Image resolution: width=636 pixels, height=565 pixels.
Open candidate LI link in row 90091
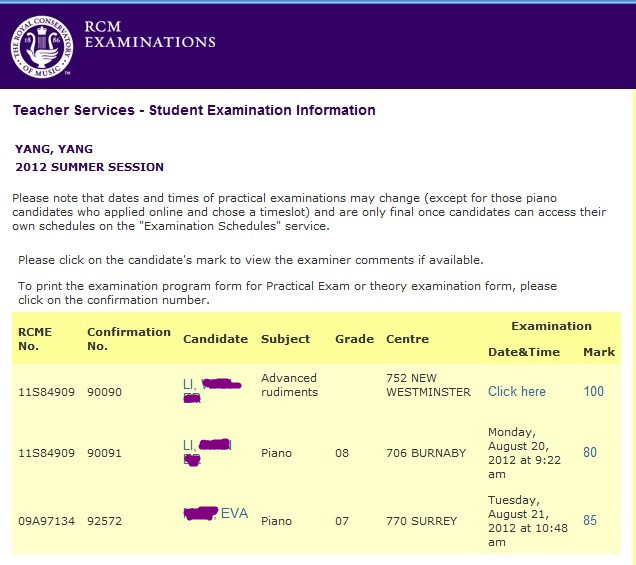click(x=207, y=452)
